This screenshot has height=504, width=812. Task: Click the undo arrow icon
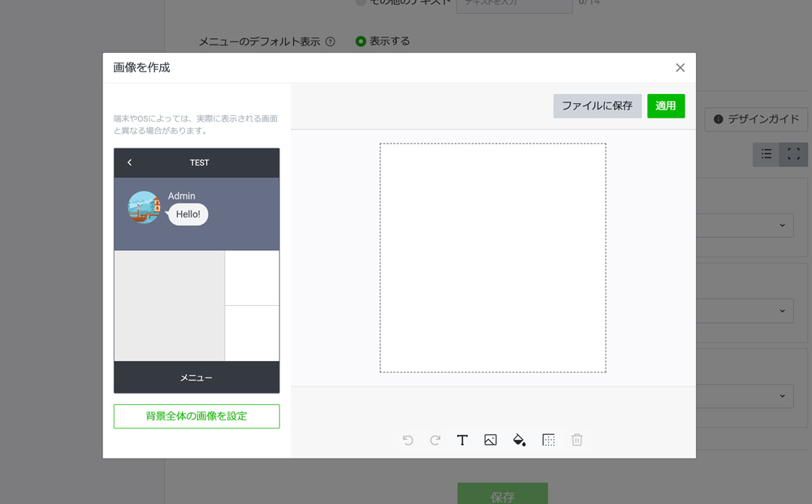coord(408,441)
